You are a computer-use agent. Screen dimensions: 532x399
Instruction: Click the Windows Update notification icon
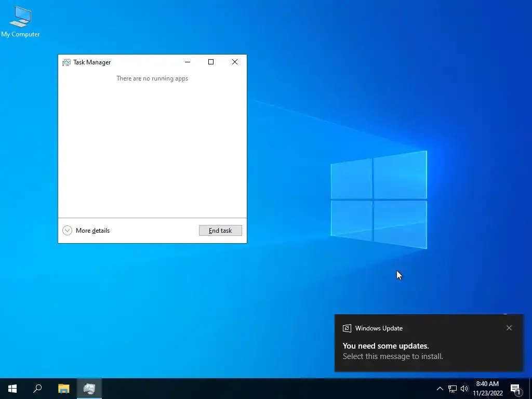click(347, 328)
